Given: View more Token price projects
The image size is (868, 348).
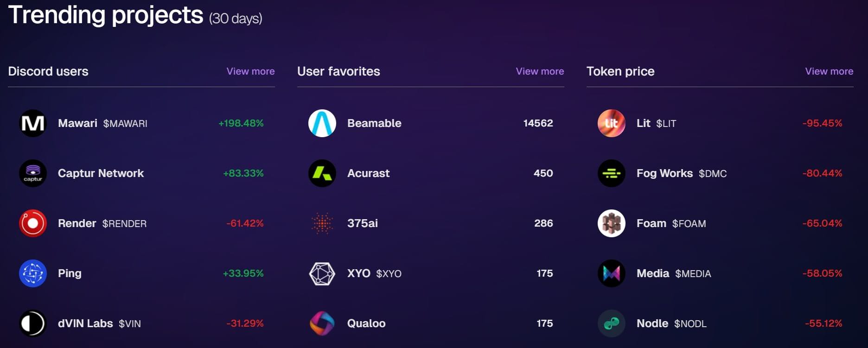Looking at the screenshot, I should point(829,71).
